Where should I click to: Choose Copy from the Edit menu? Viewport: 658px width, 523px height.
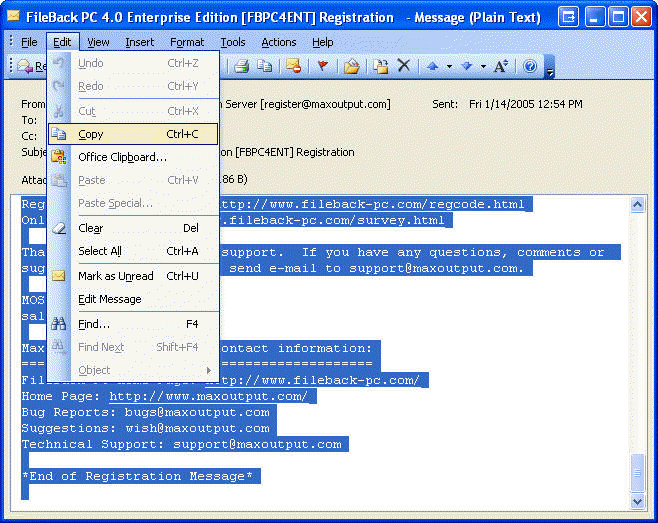(133, 134)
